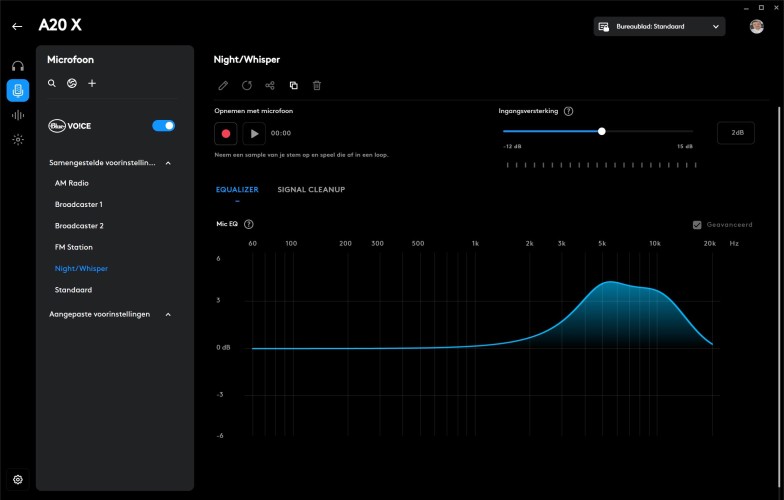Click the Ingangsversterking slider handle
Screen dimensions: 784x500
(x=602, y=131)
